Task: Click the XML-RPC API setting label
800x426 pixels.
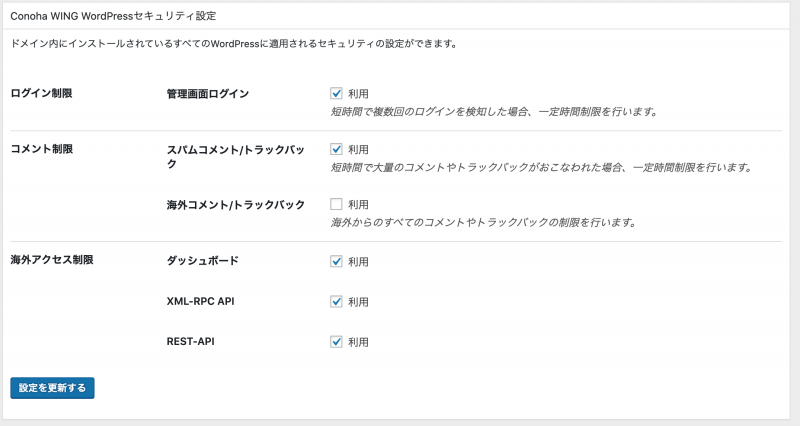Action: (x=201, y=301)
